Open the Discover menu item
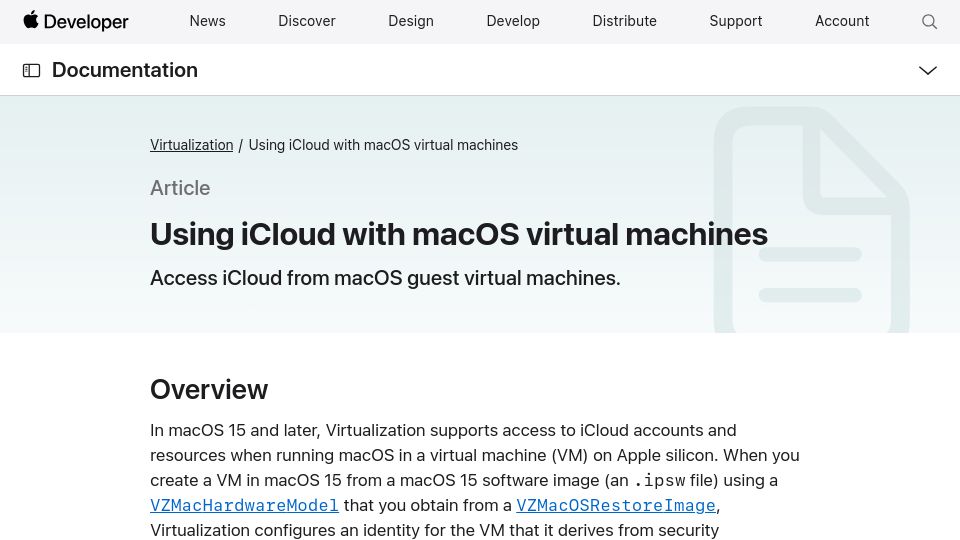Image resolution: width=960 pixels, height=540 pixels. click(307, 21)
